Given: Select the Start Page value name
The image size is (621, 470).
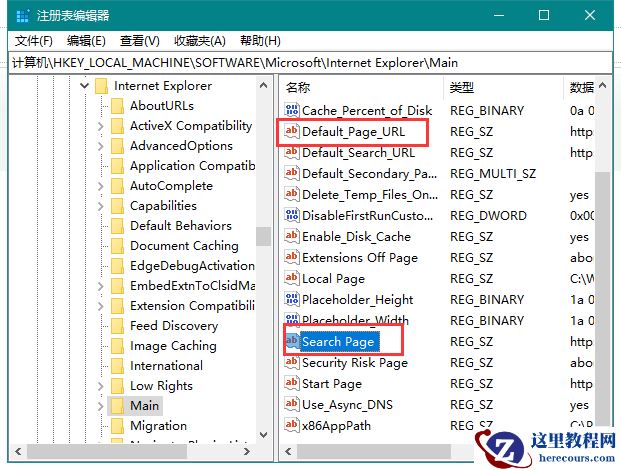Looking at the screenshot, I should 332,383.
